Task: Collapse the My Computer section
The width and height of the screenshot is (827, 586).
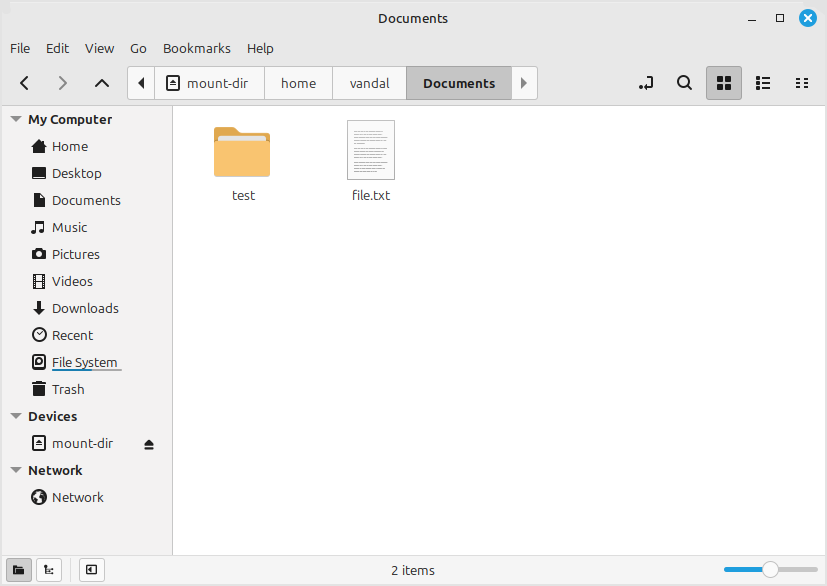Action: click(x=16, y=119)
